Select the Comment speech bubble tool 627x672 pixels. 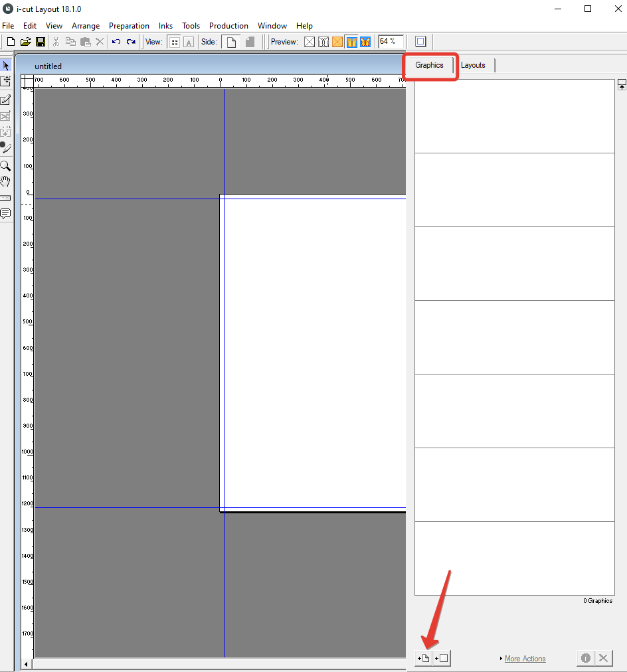point(6,213)
